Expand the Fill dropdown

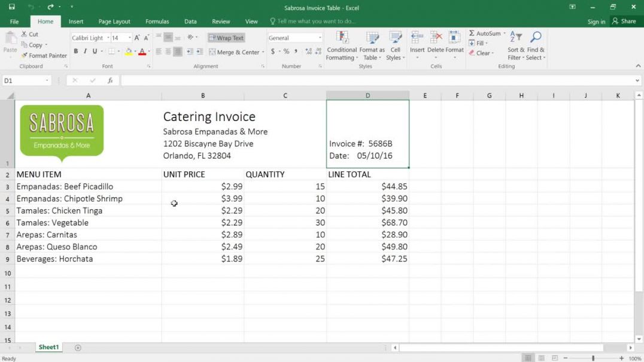tap(487, 43)
